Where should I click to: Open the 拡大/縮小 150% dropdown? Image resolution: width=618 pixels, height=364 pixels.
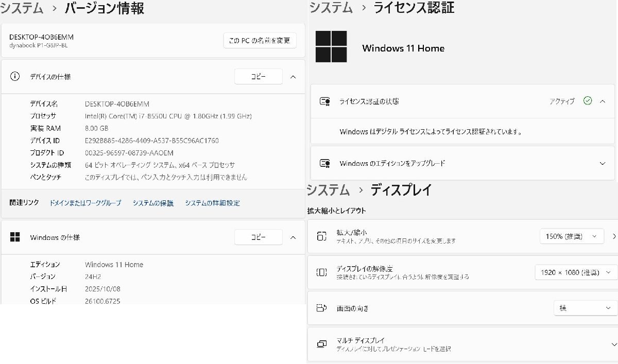pyautogui.click(x=572, y=236)
